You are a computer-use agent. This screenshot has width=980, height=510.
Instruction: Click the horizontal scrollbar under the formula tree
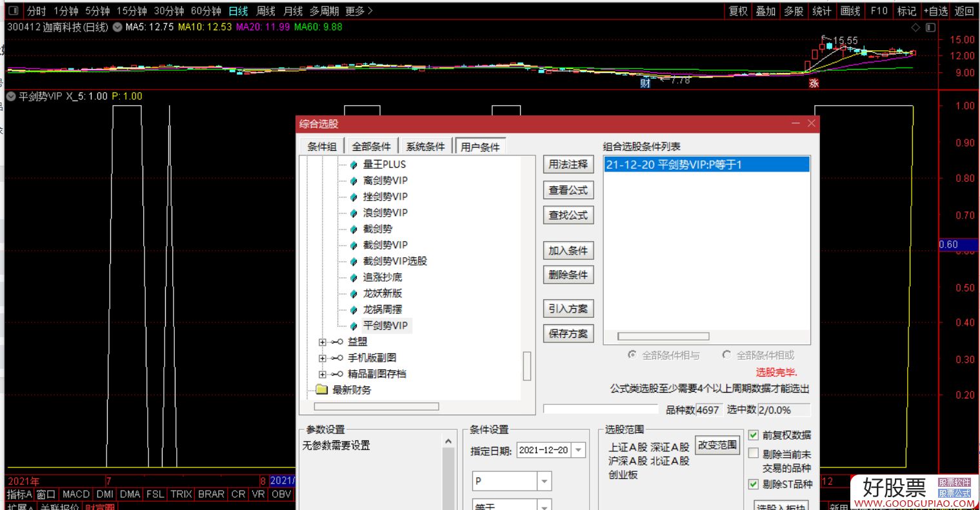click(376, 406)
